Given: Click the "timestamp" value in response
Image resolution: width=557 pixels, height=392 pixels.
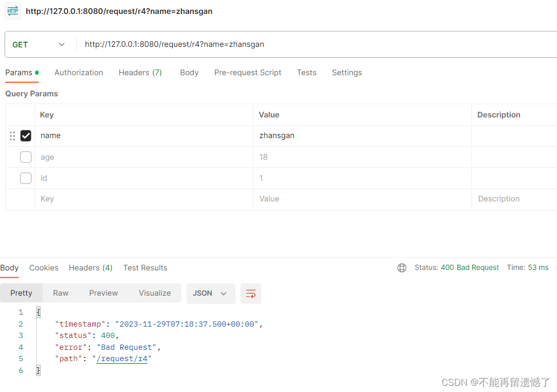Looking at the screenshot, I should pos(187,324).
